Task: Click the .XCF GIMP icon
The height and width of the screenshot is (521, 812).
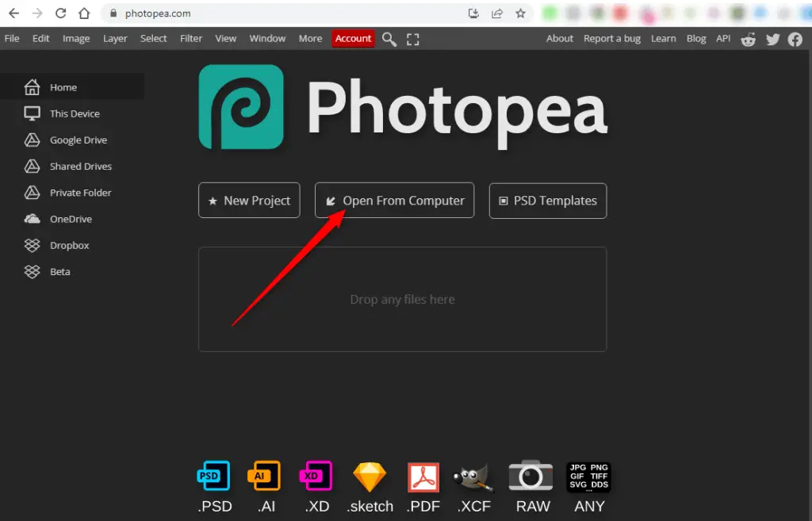Action: [x=473, y=477]
